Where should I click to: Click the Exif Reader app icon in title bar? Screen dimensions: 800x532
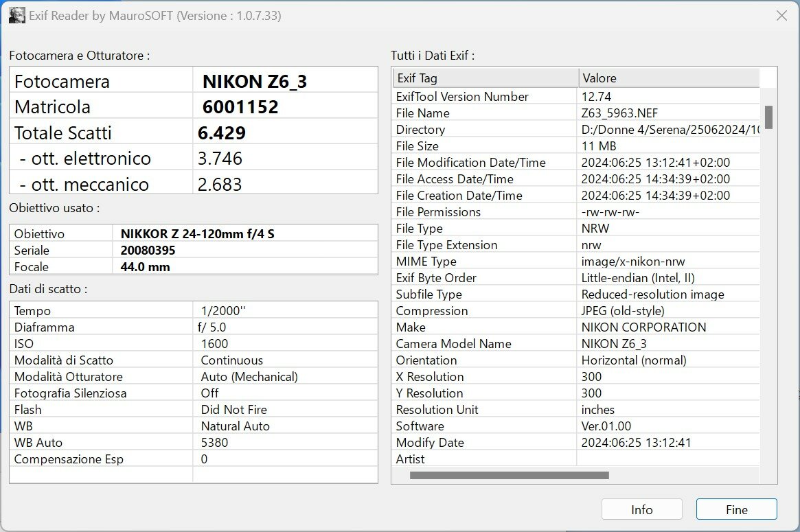[17, 15]
